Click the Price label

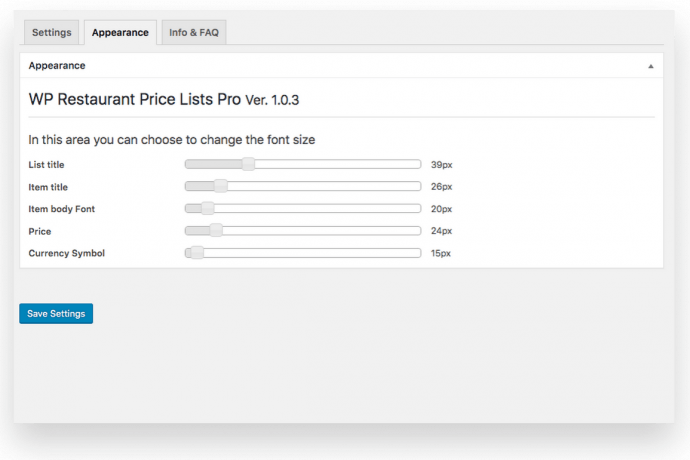coord(39,231)
